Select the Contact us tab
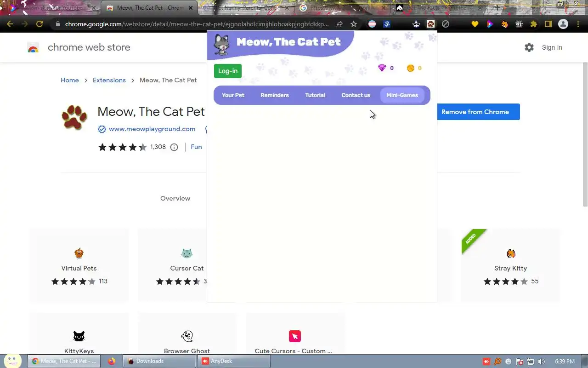Screen dimensions: 588x368 tap(356, 95)
